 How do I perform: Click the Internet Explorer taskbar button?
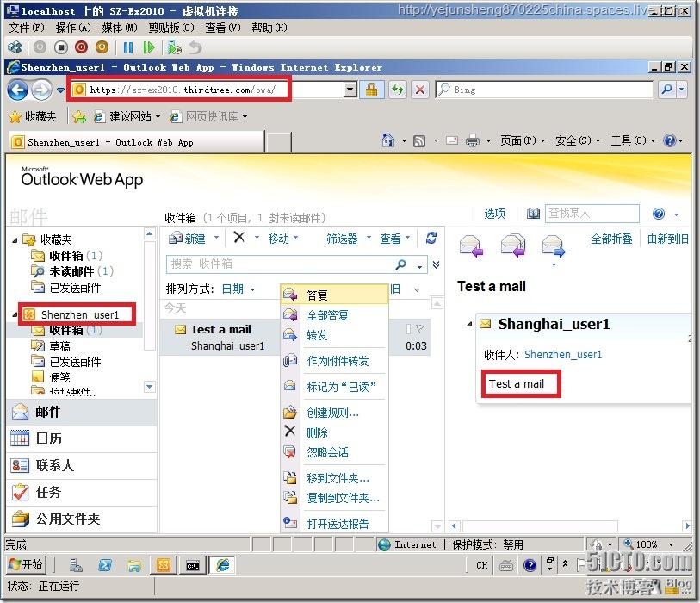223,565
